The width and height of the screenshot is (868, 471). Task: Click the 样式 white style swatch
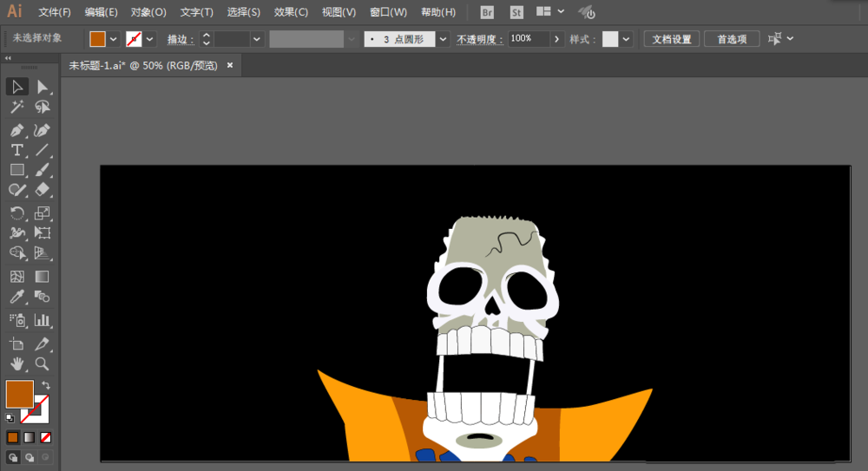point(610,39)
